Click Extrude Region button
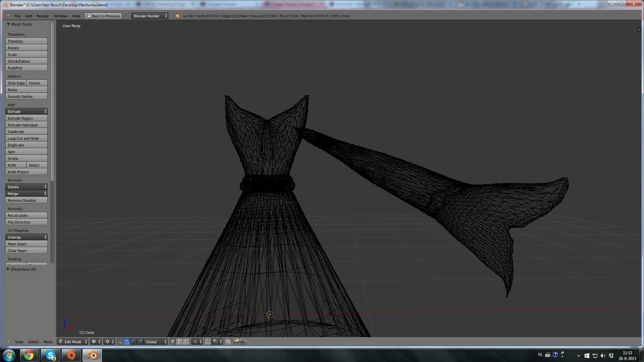 coord(26,118)
